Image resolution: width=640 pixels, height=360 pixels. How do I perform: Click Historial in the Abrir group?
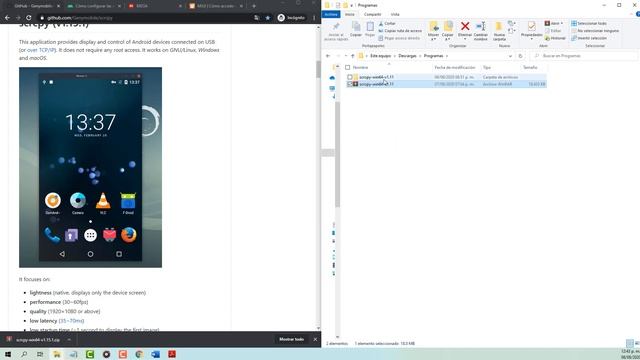point(555,38)
